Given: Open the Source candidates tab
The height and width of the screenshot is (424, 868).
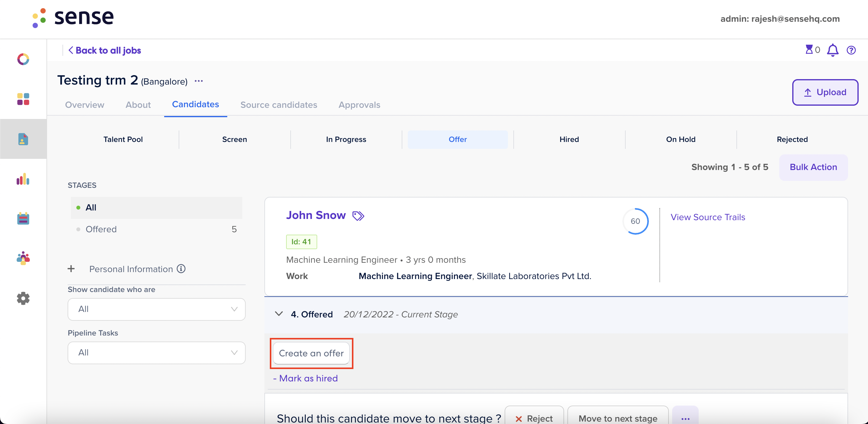Looking at the screenshot, I should click(x=279, y=105).
